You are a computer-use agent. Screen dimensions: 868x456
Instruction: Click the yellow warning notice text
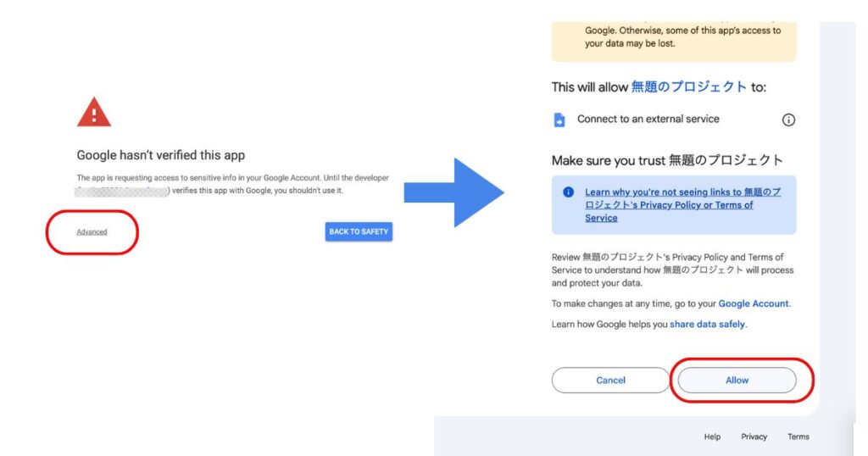click(x=683, y=37)
